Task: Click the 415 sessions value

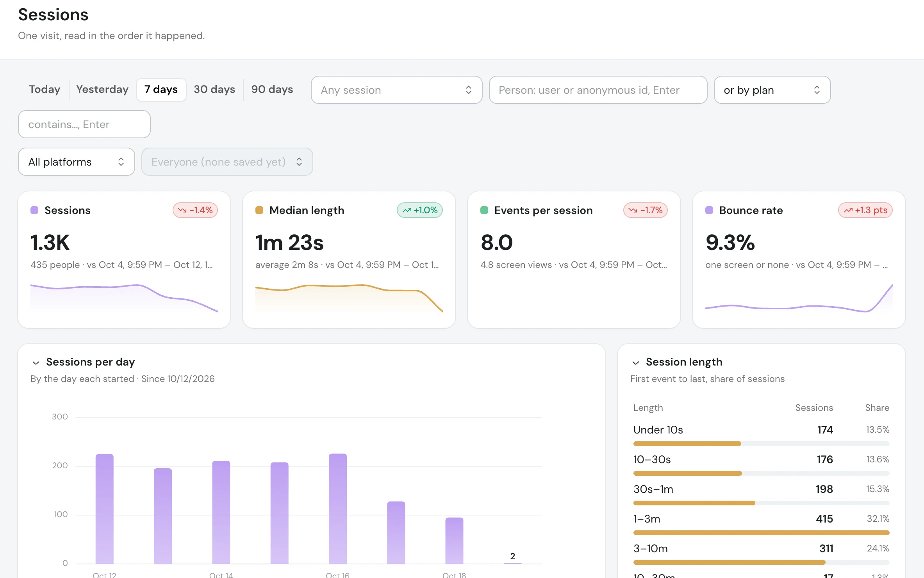Action: pyautogui.click(x=824, y=519)
